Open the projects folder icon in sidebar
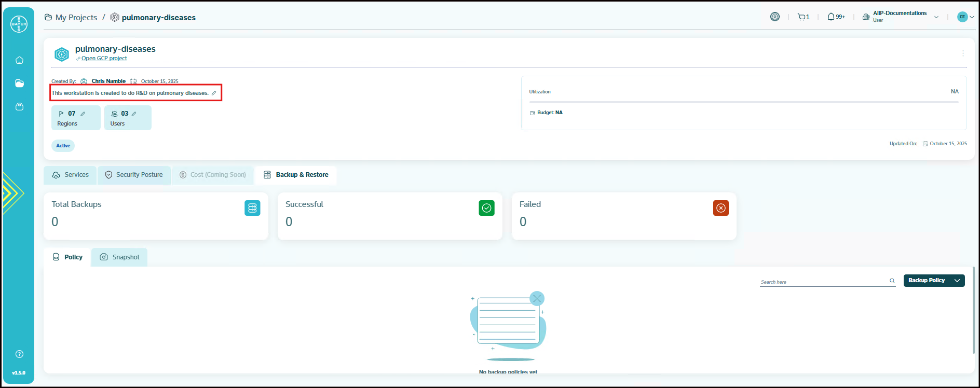This screenshot has height=388, width=980. click(x=19, y=84)
